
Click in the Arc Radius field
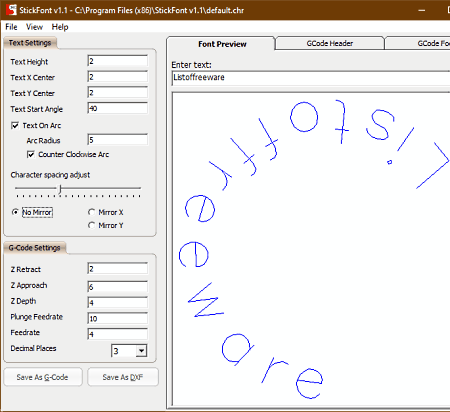(x=117, y=140)
